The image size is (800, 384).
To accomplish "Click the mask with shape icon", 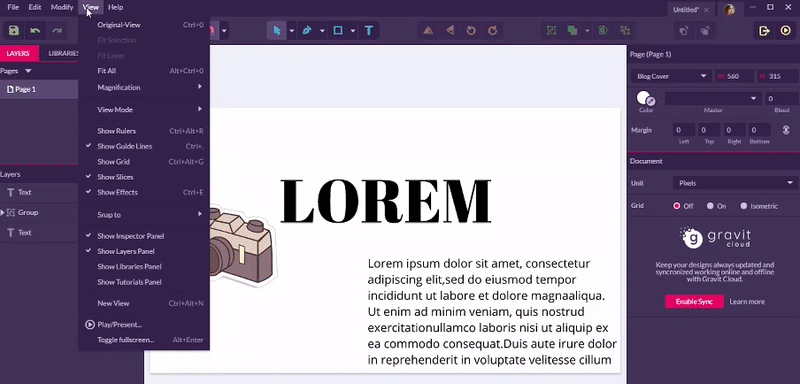I will point(603,31).
